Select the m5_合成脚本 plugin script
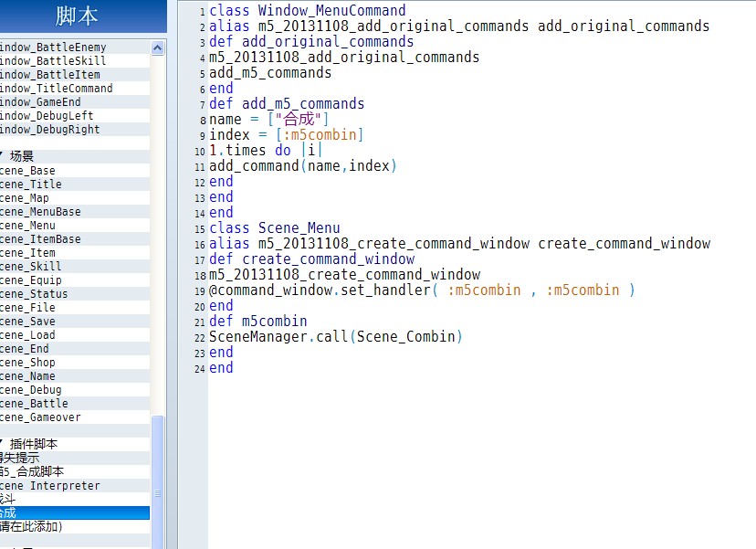This screenshot has height=549, width=756. point(75,472)
